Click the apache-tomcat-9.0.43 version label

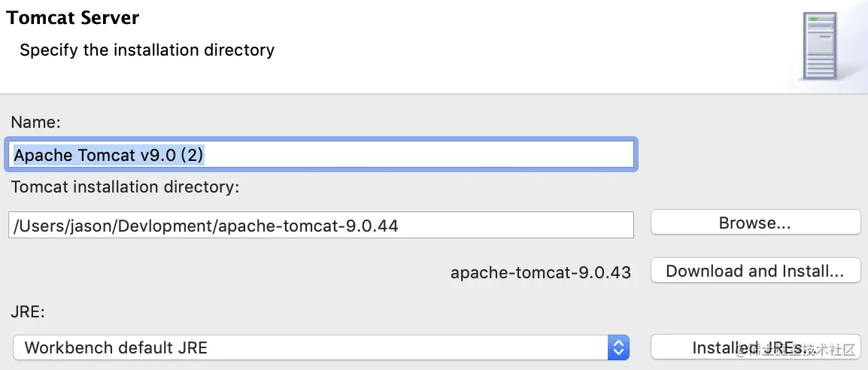pyautogui.click(x=540, y=271)
